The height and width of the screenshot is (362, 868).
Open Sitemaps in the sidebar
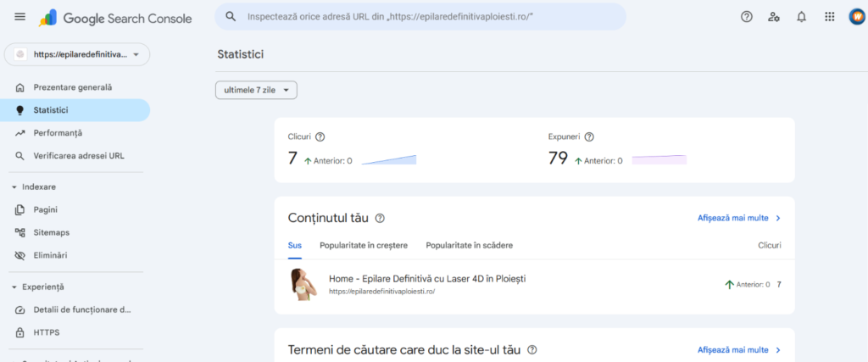51,232
